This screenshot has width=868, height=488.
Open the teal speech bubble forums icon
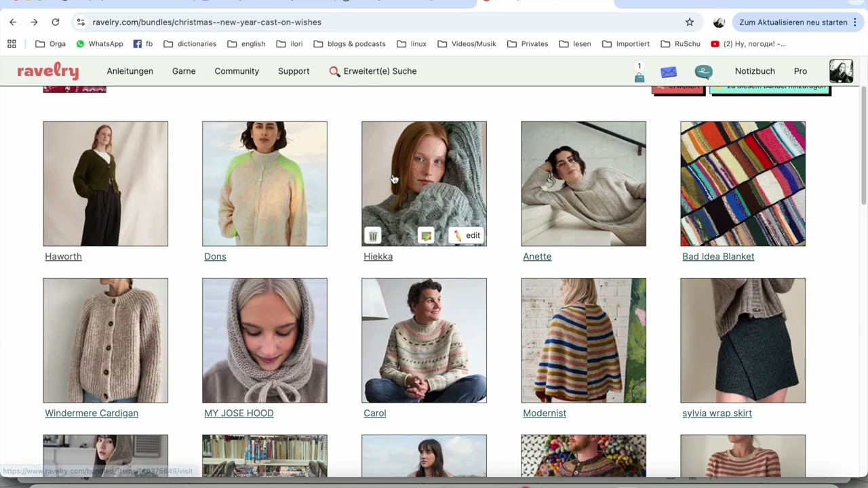coord(704,72)
